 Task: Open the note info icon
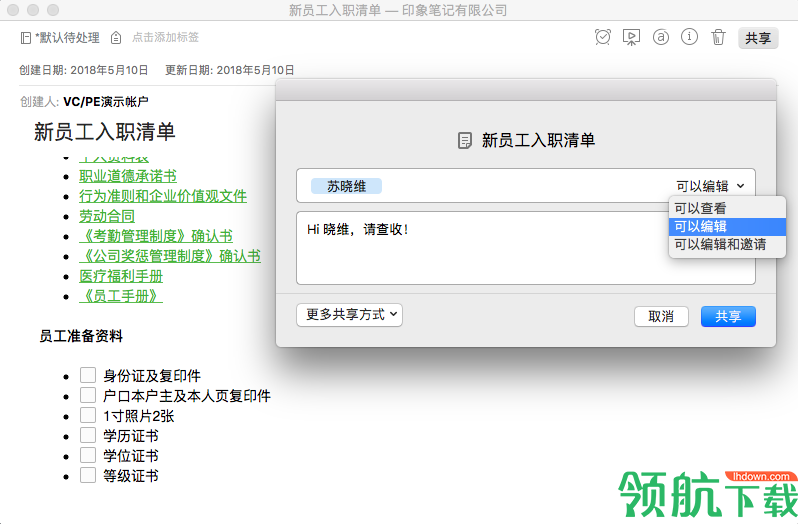pos(689,37)
